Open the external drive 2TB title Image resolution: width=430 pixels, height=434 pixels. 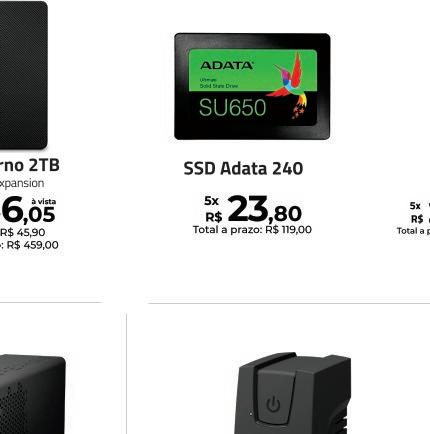[x=29, y=165]
